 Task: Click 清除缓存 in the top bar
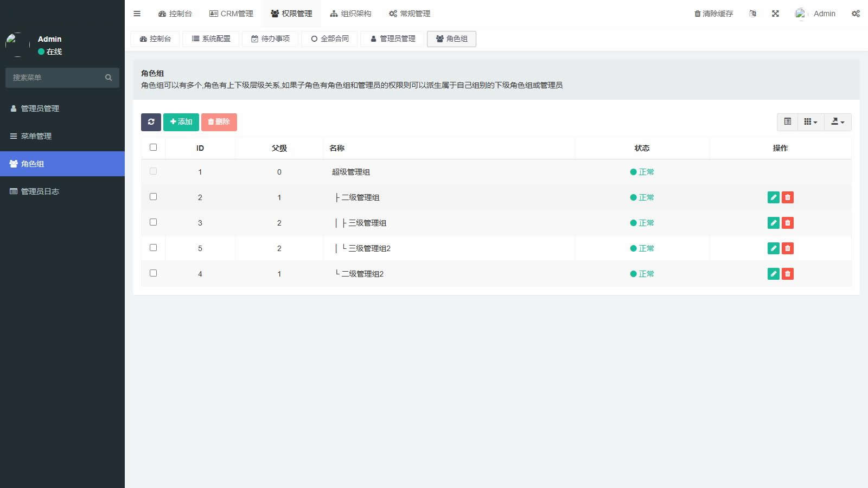[713, 14]
